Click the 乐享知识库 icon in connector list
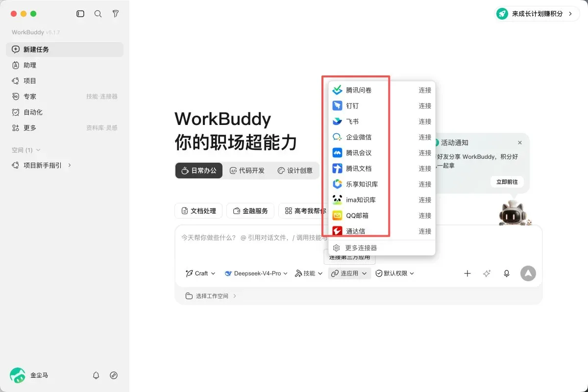The height and width of the screenshot is (392, 588). [x=337, y=184]
